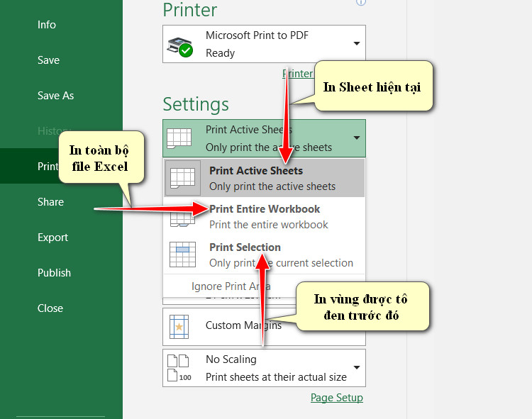
Task: Go to Export in the sidebar
Action: point(52,238)
